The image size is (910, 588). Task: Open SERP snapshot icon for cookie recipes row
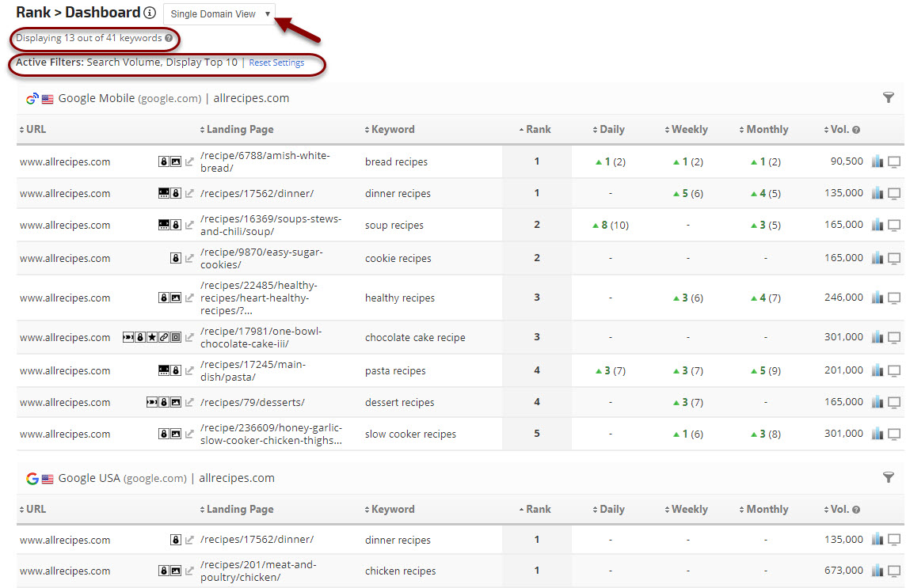point(894,258)
